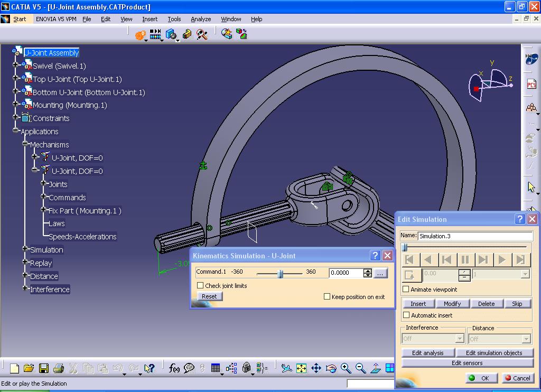541x392 pixels.
Task: Collapse the Applications node
Action: point(15,130)
